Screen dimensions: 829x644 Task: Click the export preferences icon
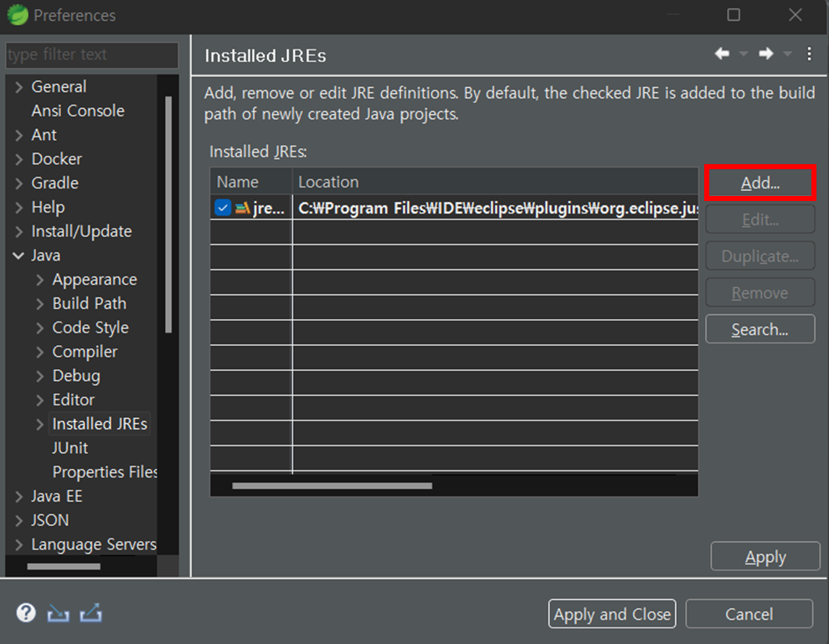pos(91,613)
